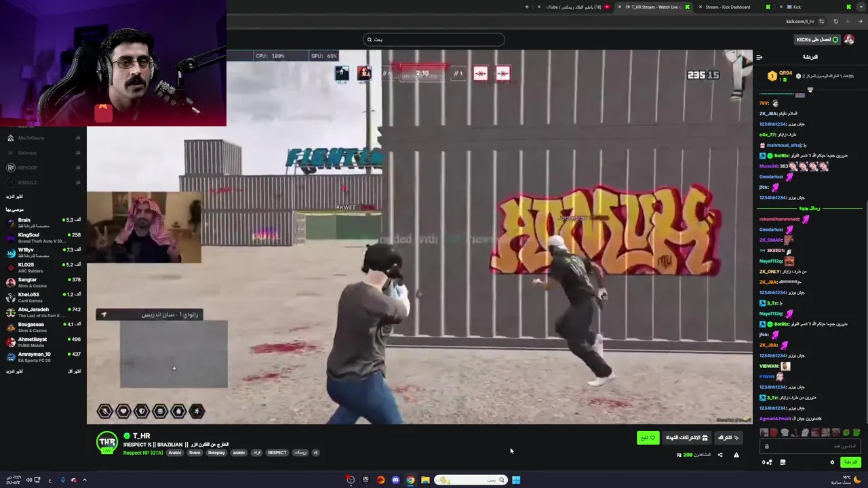
Task: Open the Abu_Jaradeh channel in sidebar
Action: [42, 312]
